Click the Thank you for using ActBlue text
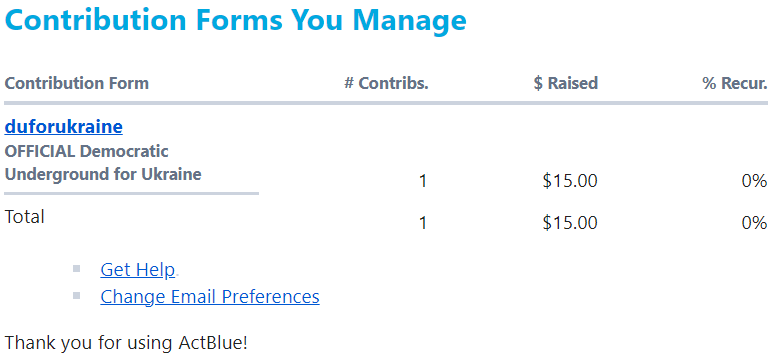 126,343
